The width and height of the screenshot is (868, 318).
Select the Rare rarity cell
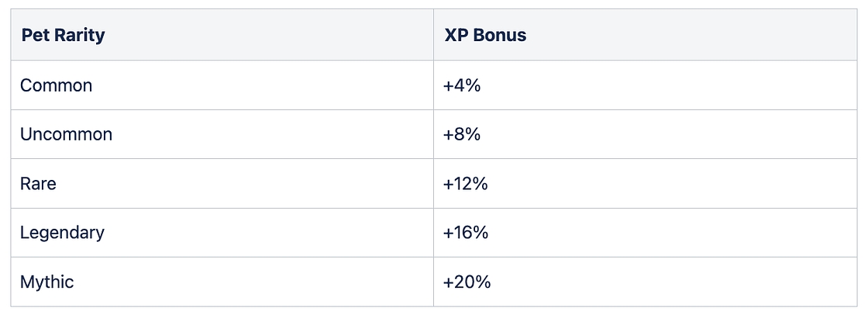pyautogui.click(x=39, y=184)
